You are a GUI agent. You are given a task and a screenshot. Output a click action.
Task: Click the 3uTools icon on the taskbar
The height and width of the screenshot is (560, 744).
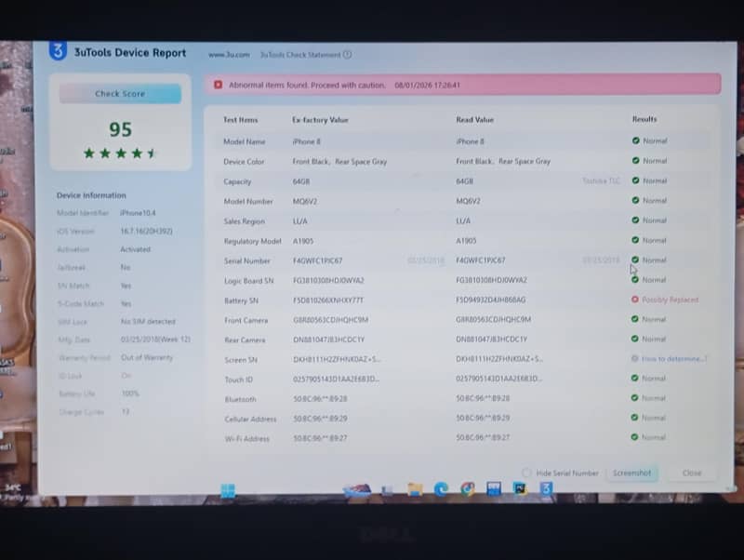pyautogui.click(x=546, y=488)
